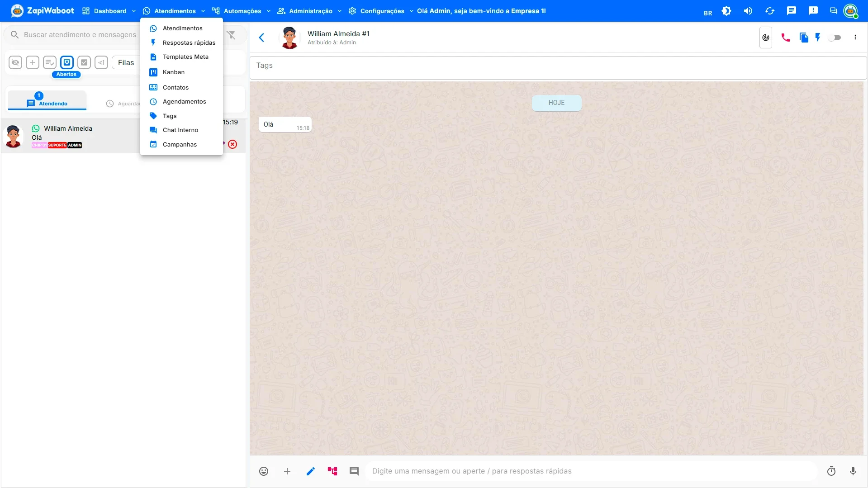Focus the Digite uma mensagem input
Image resolution: width=868 pixels, height=488 pixels.
(x=592, y=471)
